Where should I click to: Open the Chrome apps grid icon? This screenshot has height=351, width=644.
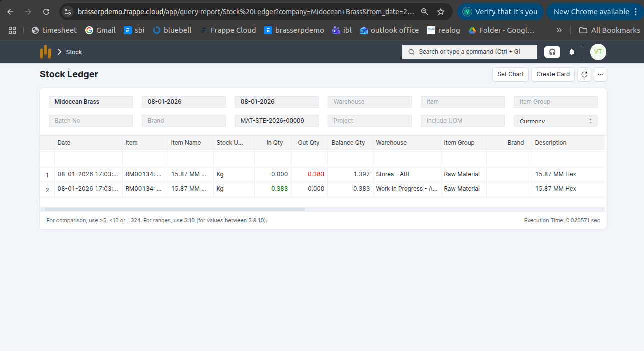(x=12, y=30)
